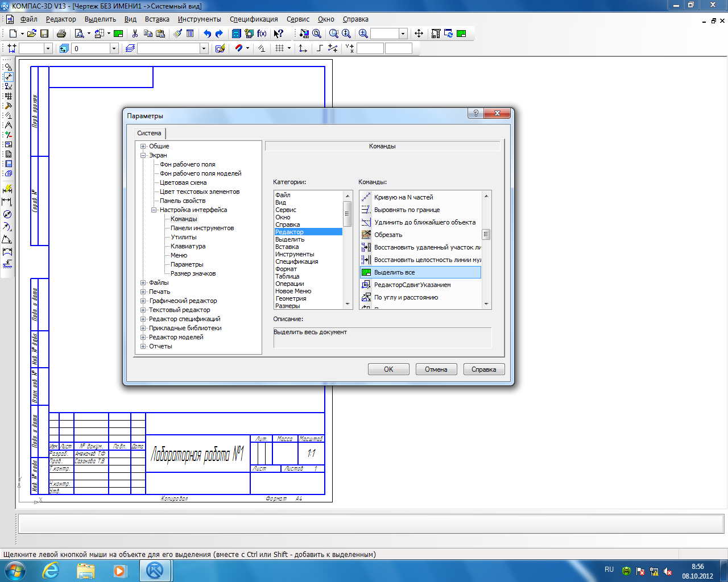Select Выровнять по границе command
Screen dimensions: 728x582
(x=421, y=210)
